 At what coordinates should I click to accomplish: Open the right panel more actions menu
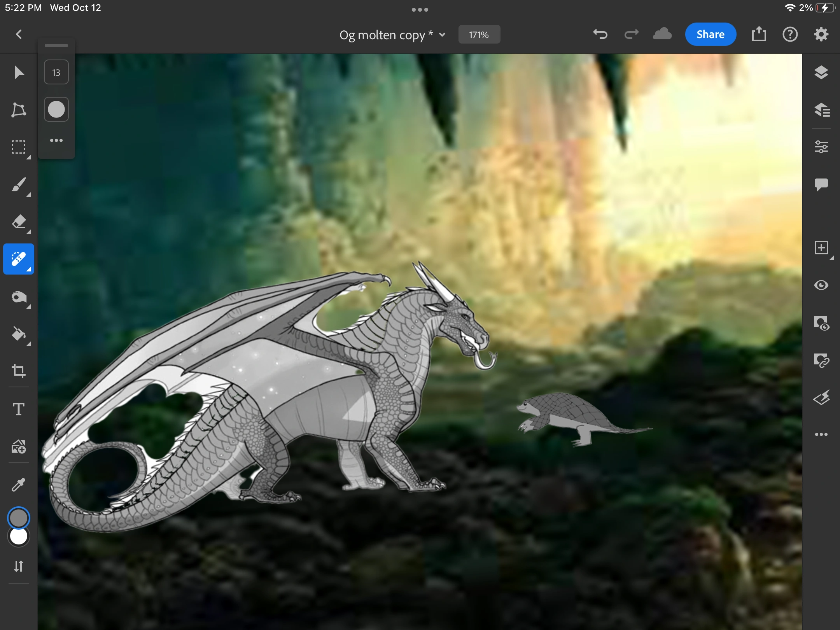pyautogui.click(x=821, y=434)
